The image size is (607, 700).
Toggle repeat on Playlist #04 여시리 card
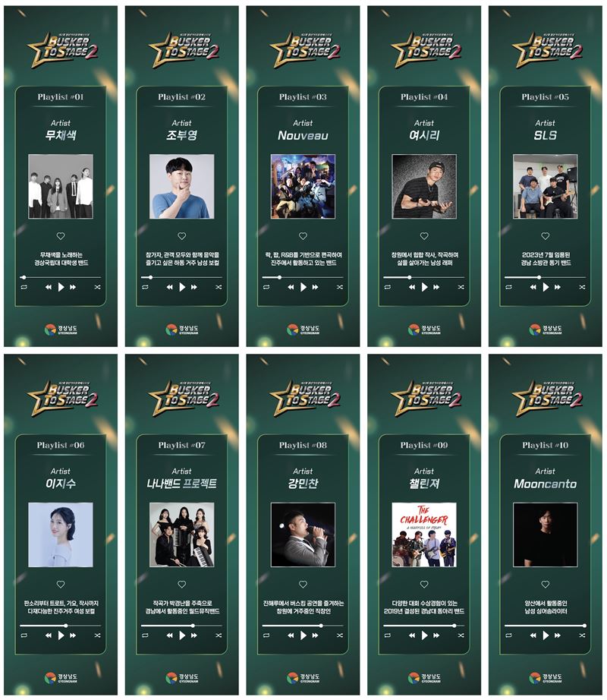[388, 287]
